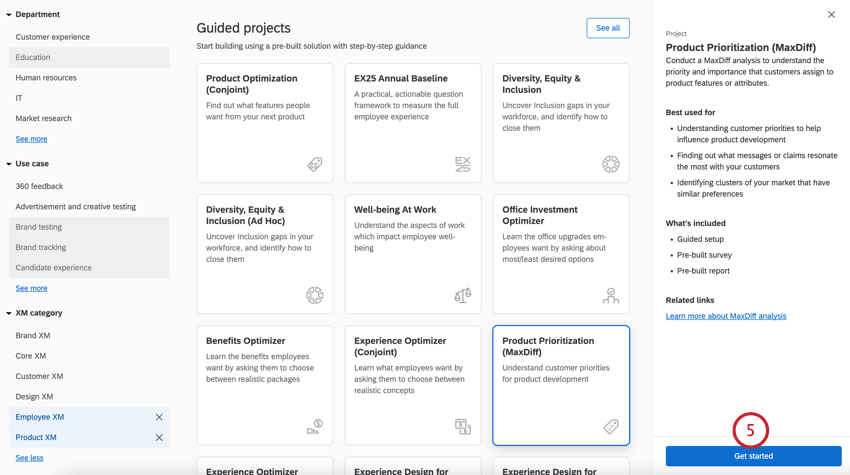Remove the Employee XM filter
850x475 pixels.
pos(159,417)
